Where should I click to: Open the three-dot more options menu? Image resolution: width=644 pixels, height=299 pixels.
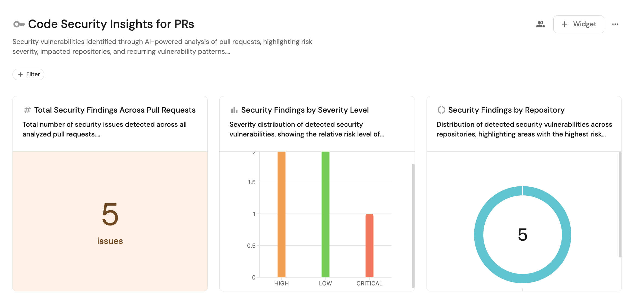pos(615,24)
